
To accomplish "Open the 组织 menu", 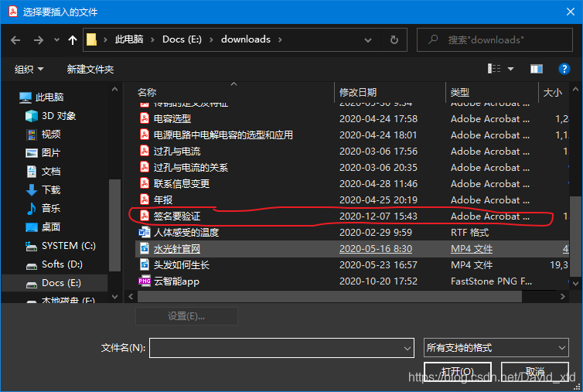I will point(29,69).
